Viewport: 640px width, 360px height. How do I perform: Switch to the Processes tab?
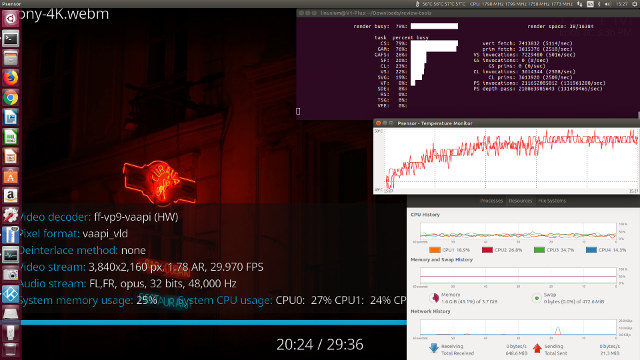(x=491, y=201)
